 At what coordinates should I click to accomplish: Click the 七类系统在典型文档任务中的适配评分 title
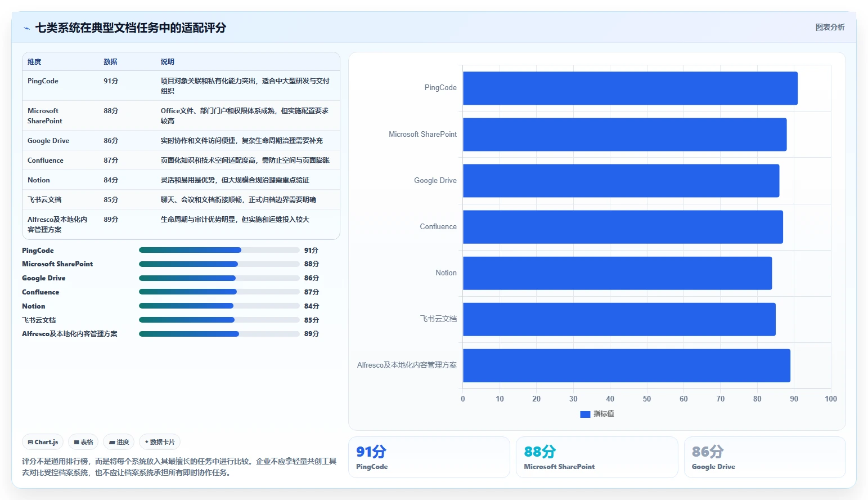[131, 28]
